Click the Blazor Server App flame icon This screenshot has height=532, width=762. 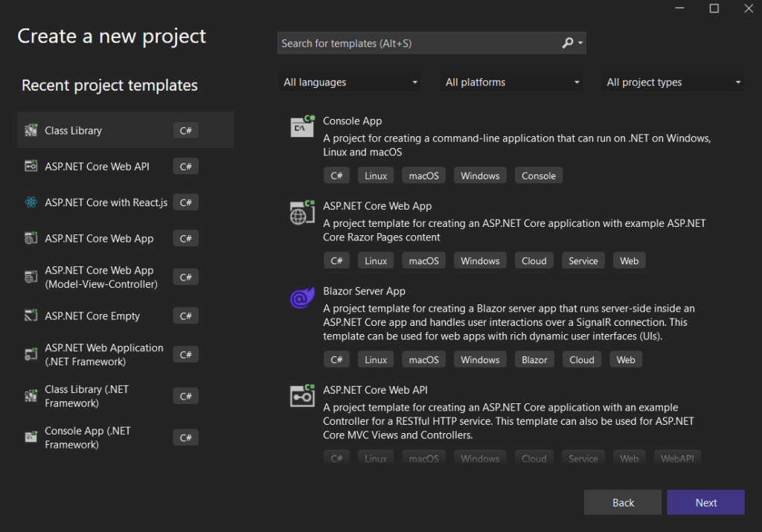301,298
